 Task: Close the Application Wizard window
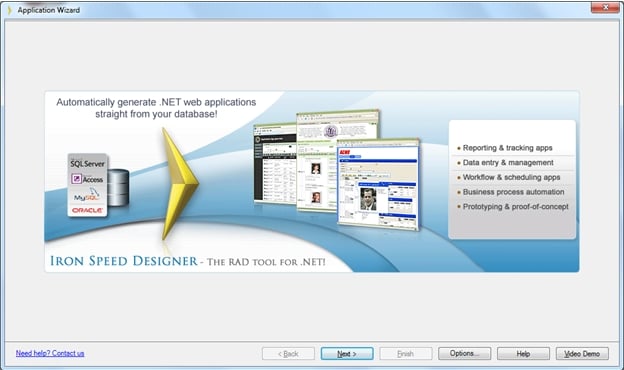click(x=605, y=7)
